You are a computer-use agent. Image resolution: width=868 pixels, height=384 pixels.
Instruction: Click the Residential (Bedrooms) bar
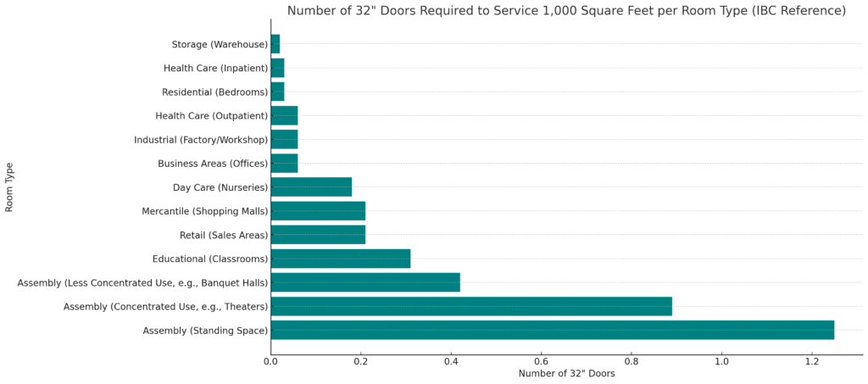277,92
